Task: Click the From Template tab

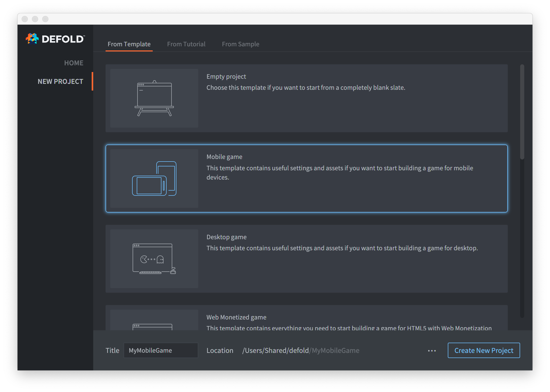Action: pyautogui.click(x=128, y=44)
